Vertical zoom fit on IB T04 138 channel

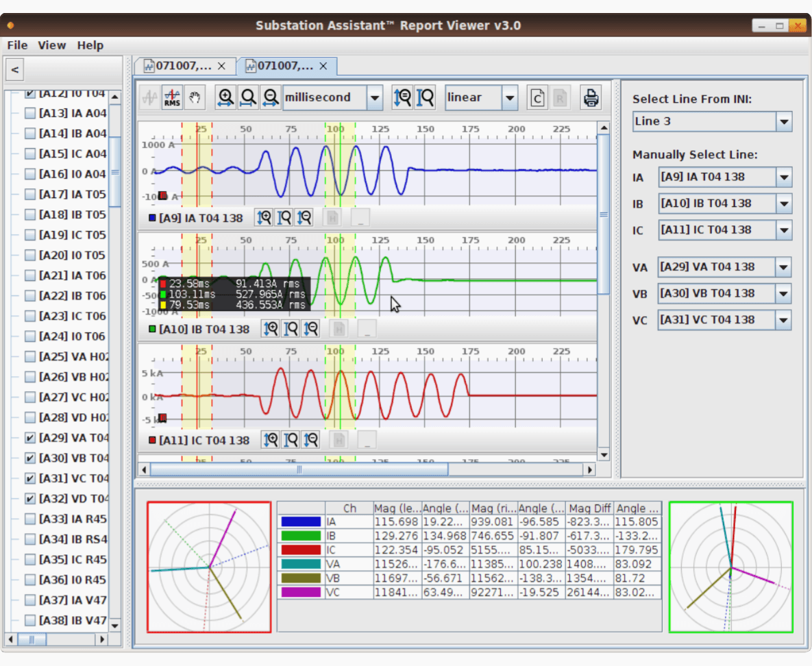pos(291,329)
